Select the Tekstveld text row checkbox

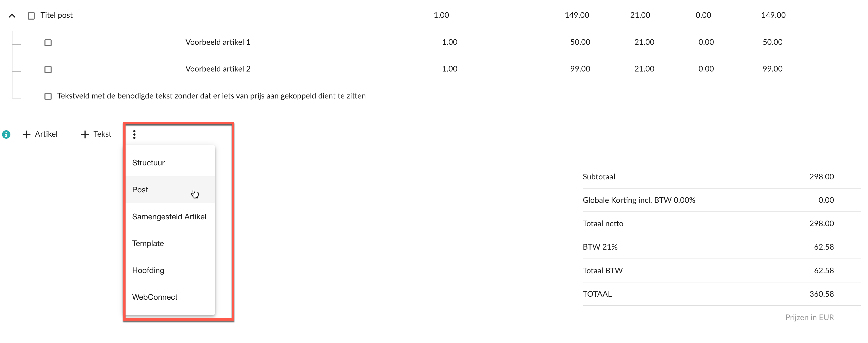point(48,96)
